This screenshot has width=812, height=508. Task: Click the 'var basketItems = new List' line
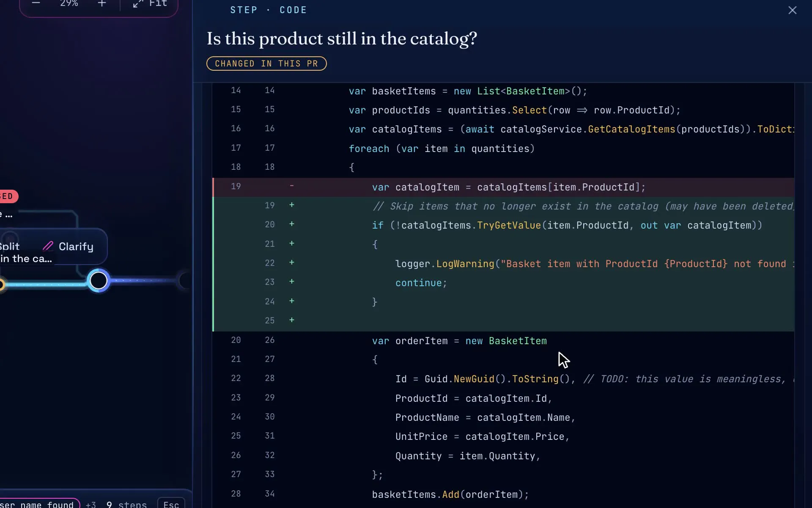click(503, 91)
